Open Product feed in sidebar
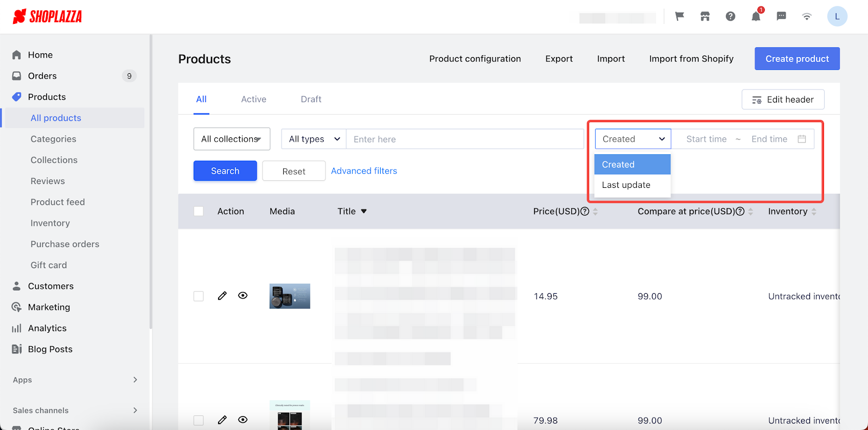 pyautogui.click(x=58, y=202)
